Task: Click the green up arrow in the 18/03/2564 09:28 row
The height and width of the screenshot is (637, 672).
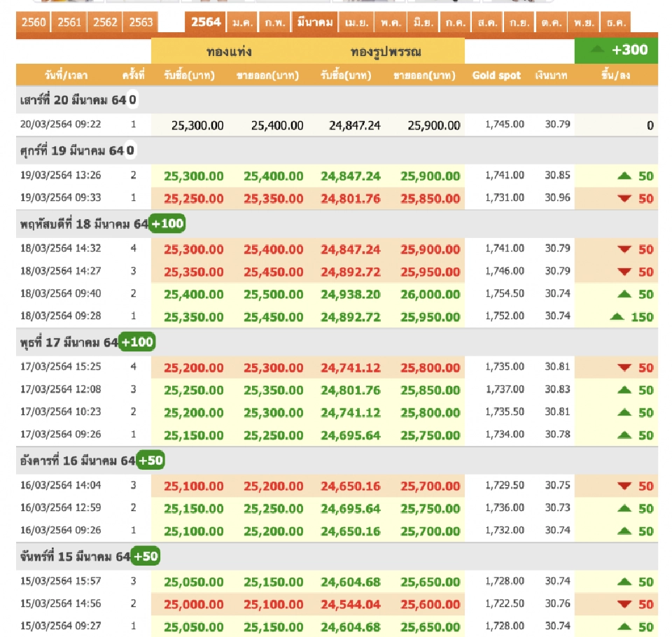Action: 617,316
